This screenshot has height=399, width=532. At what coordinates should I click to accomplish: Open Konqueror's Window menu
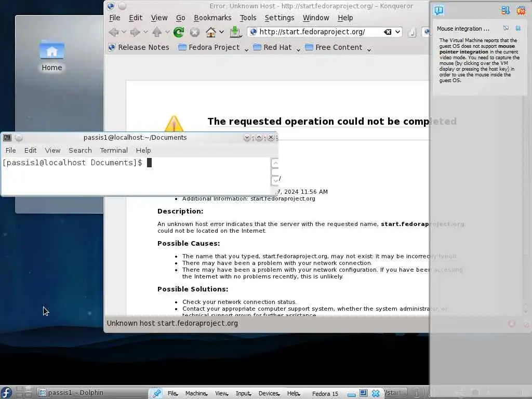[x=316, y=18]
